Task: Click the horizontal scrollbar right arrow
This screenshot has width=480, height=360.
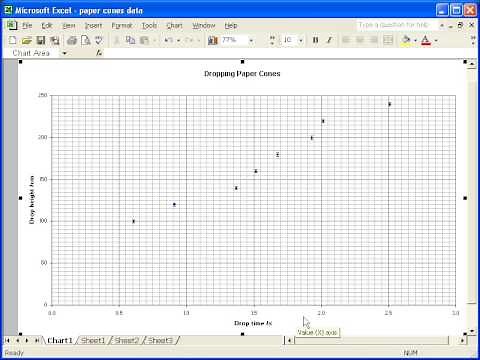Action: point(462,340)
